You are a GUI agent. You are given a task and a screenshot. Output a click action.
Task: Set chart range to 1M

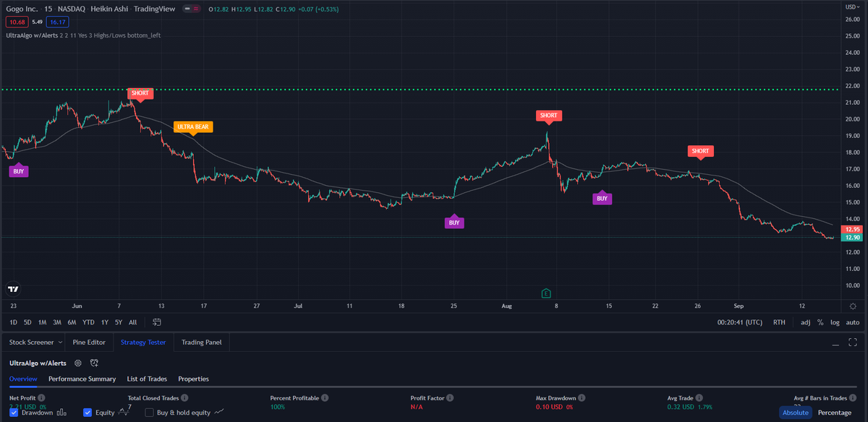tap(42, 322)
